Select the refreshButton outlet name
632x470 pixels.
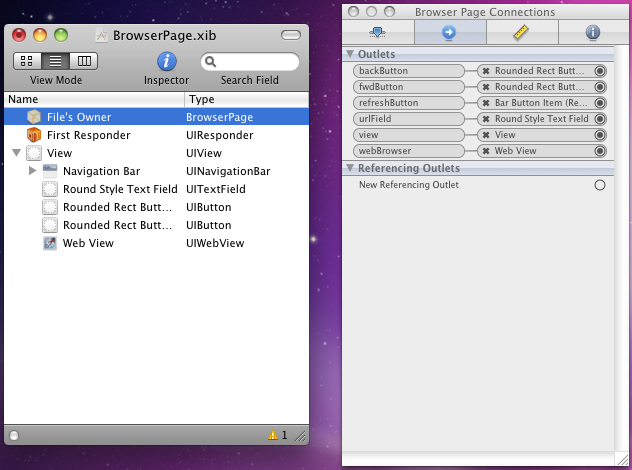point(409,103)
